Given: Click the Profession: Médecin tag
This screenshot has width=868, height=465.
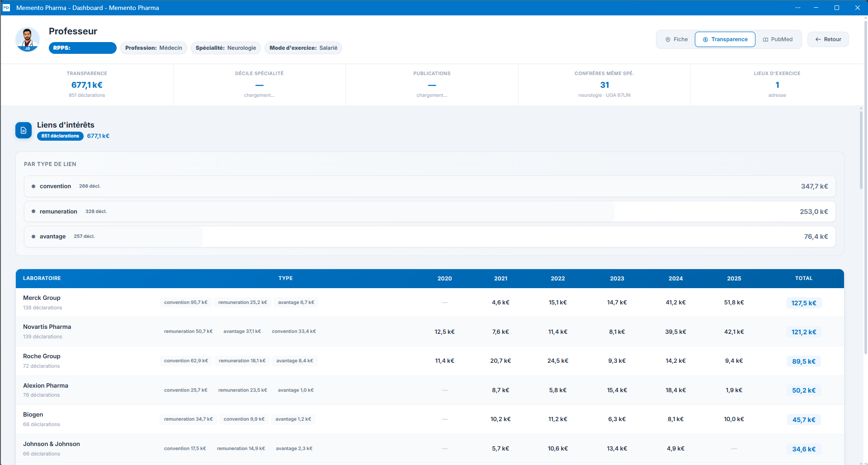Looking at the screenshot, I should point(154,48).
